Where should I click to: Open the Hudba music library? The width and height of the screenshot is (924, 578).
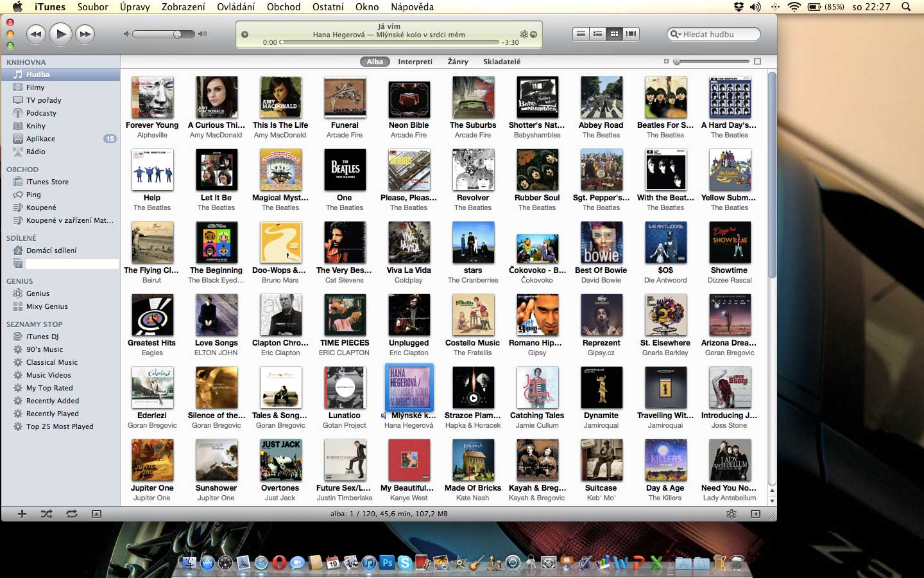[x=60, y=74]
